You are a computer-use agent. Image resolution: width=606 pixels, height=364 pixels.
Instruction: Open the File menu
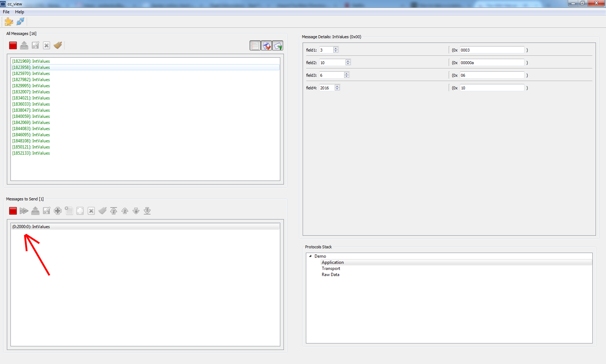[x=6, y=12]
